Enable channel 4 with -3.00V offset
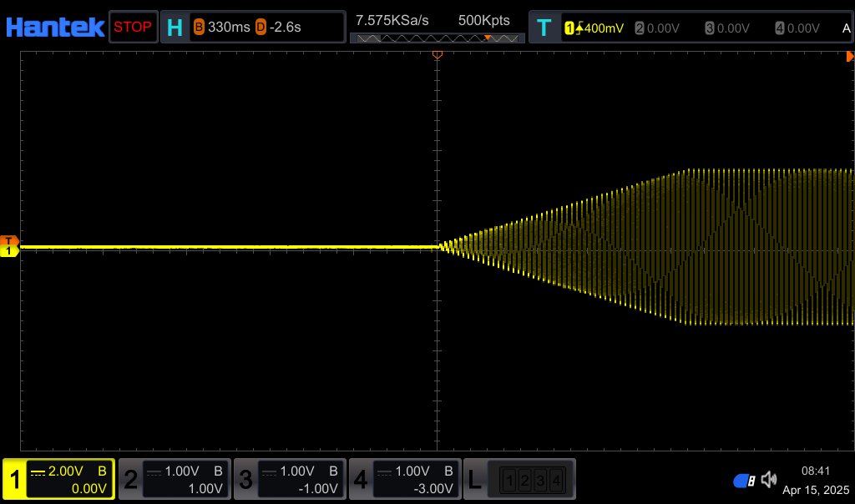The image size is (855, 504). click(404, 479)
